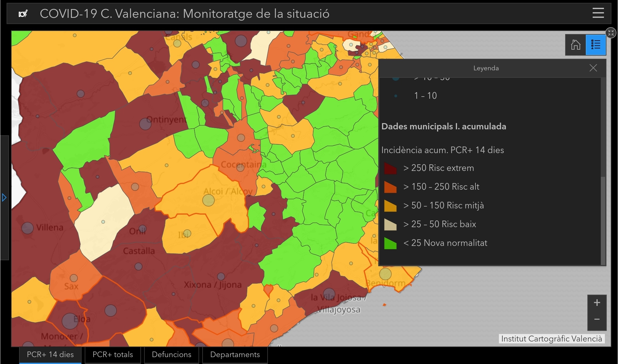Click the Benidorm municipality bubble marker
Image resolution: width=618 pixels, height=364 pixels.
[385, 274]
